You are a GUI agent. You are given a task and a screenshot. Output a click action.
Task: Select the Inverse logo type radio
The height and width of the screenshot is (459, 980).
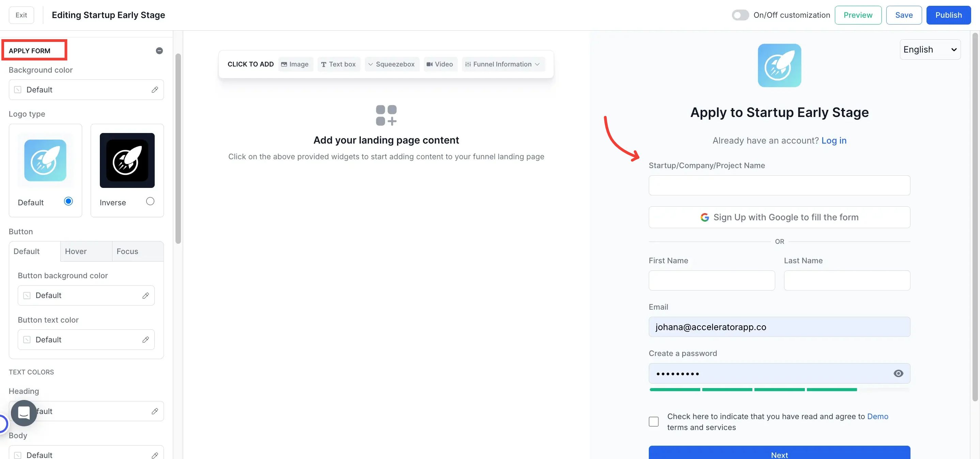coord(150,201)
